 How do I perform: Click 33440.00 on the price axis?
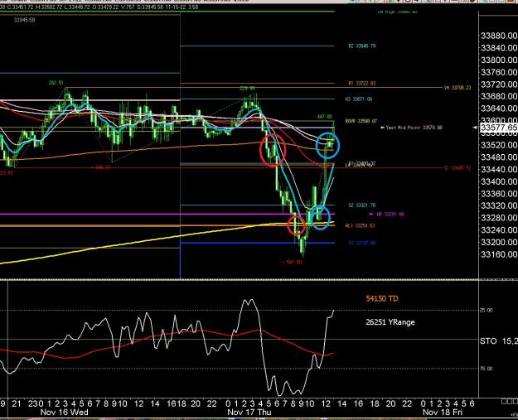pos(499,169)
